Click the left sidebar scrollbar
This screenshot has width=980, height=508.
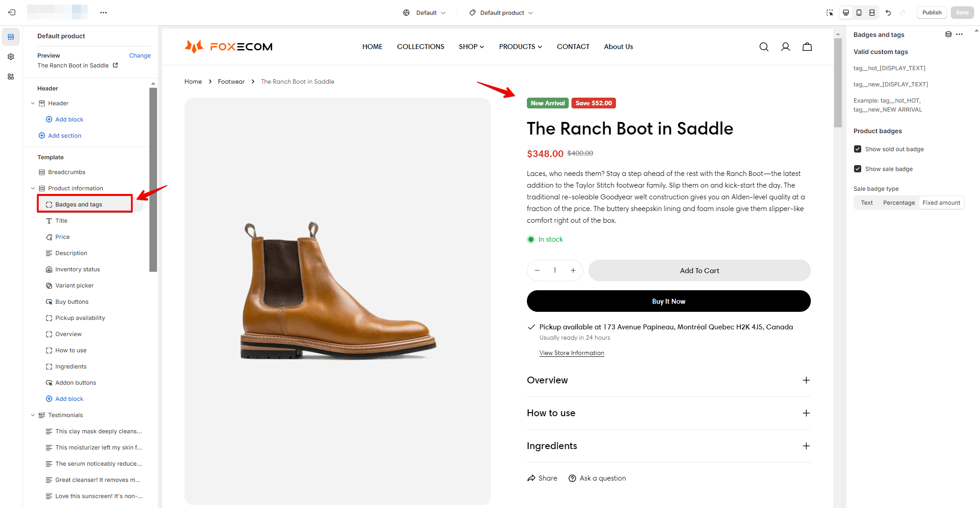(x=153, y=180)
